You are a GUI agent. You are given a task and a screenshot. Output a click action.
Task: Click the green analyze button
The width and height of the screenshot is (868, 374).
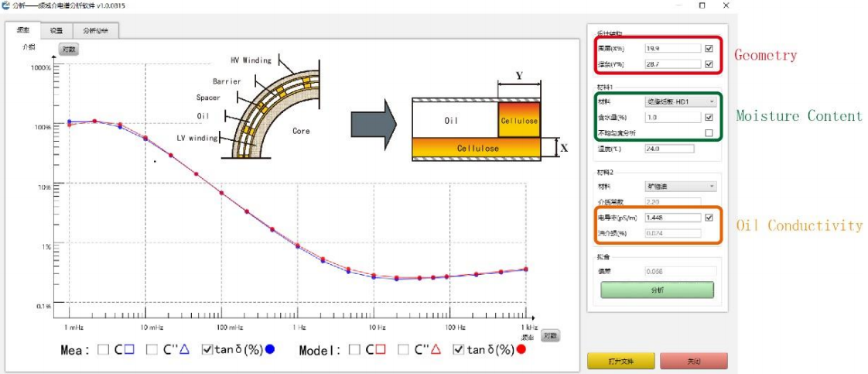pyautogui.click(x=657, y=290)
